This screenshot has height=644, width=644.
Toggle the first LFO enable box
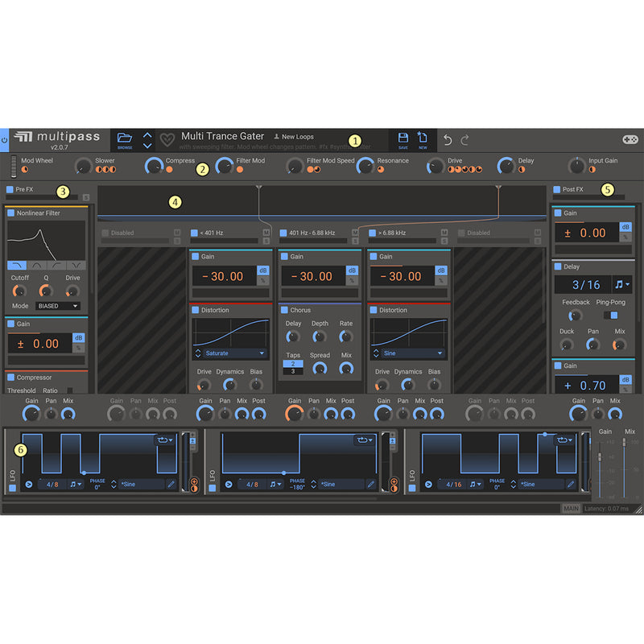[x=12, y=488]
